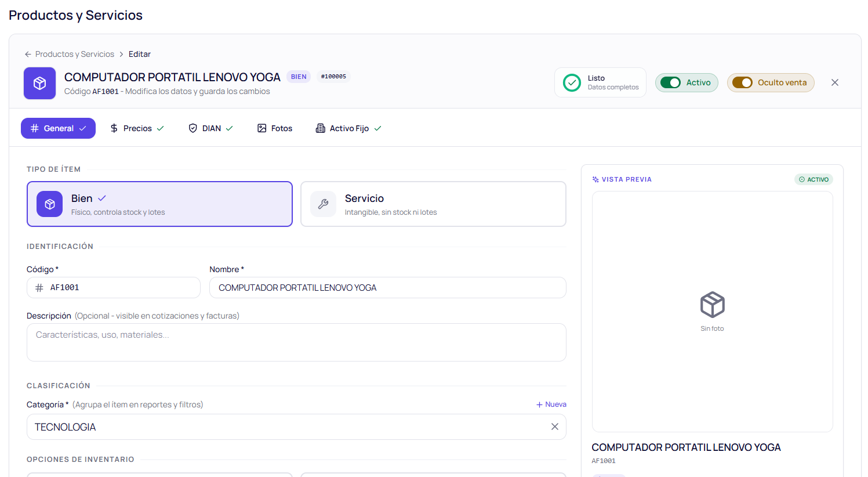Click the Editar breadcrumb text

point(140,54)
